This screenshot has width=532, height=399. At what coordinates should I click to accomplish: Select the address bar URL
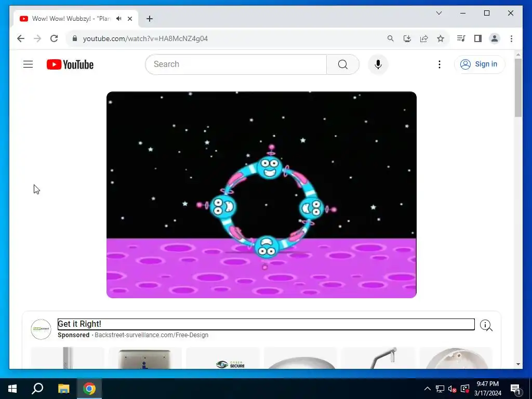click(x=145, y=38)
